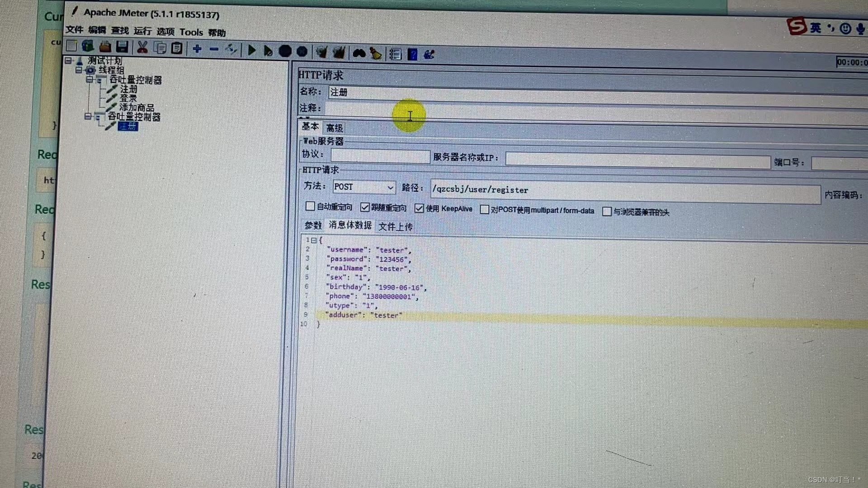Open Help with blue question icon
Image resolution: width=868 pixels, height=488 pixels.
click(412, 55)
